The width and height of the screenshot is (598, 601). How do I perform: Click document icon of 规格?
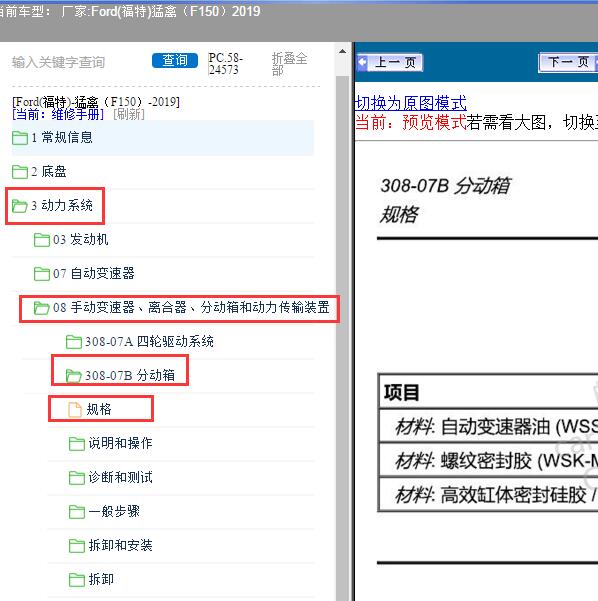tap(75, 409)
